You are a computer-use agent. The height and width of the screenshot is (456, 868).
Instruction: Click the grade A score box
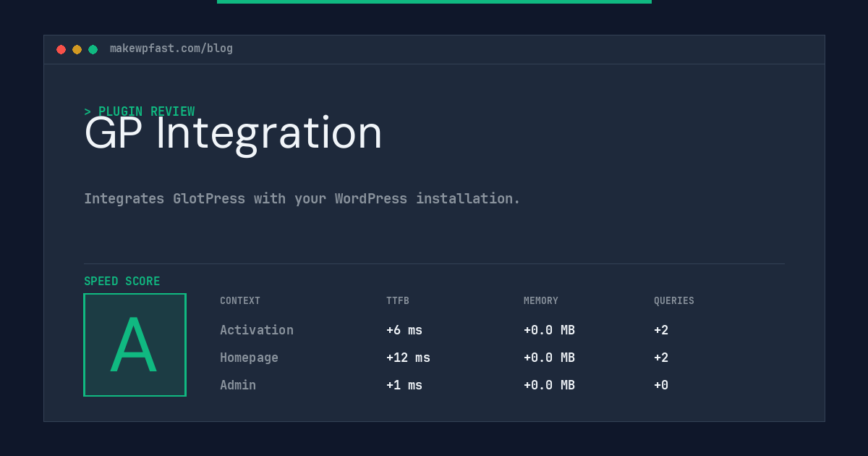(x=135, y=345)
